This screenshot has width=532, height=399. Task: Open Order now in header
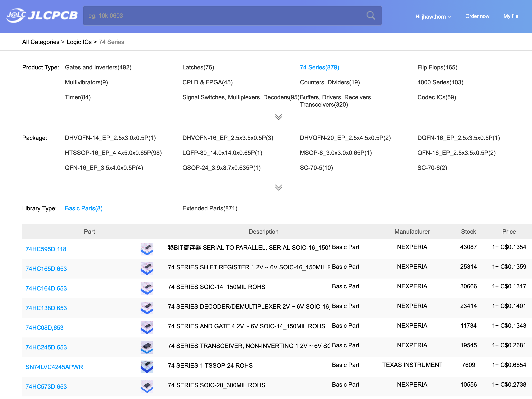477,16
